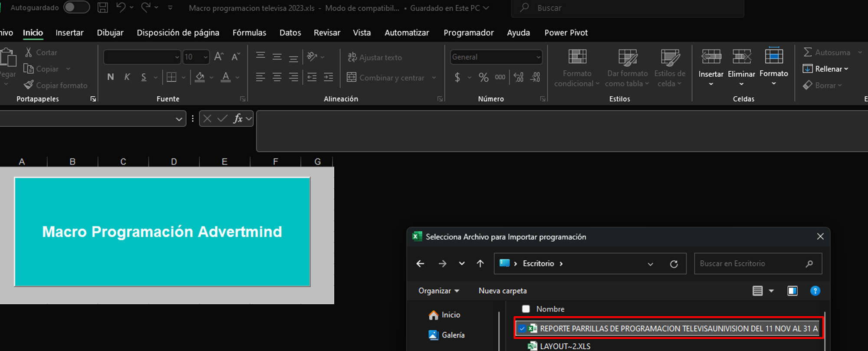Switch to the Fórmulas tab
Viewport: 868px width, 351px height.
(249, 33)
